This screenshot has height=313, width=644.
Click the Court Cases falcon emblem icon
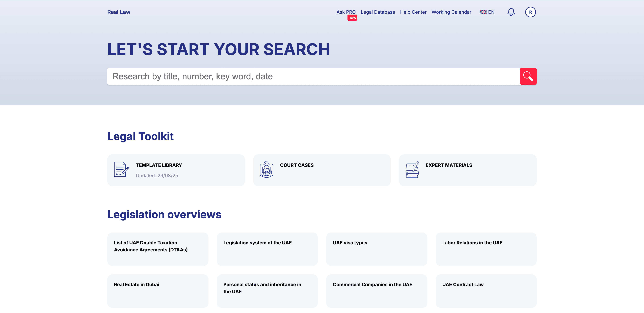point(266,170)
